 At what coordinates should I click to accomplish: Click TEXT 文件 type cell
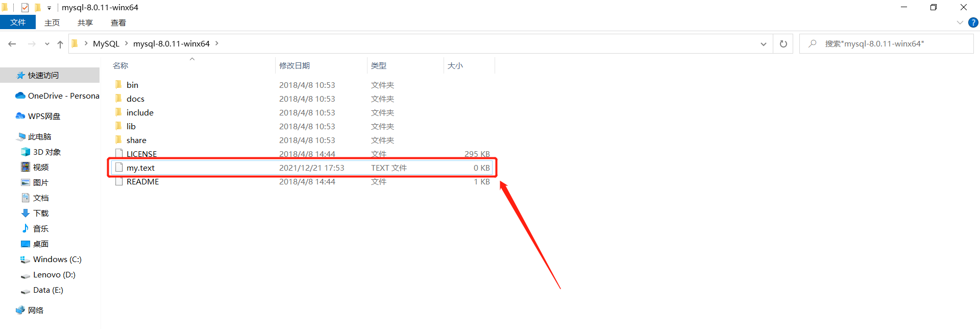click(389, 168)
